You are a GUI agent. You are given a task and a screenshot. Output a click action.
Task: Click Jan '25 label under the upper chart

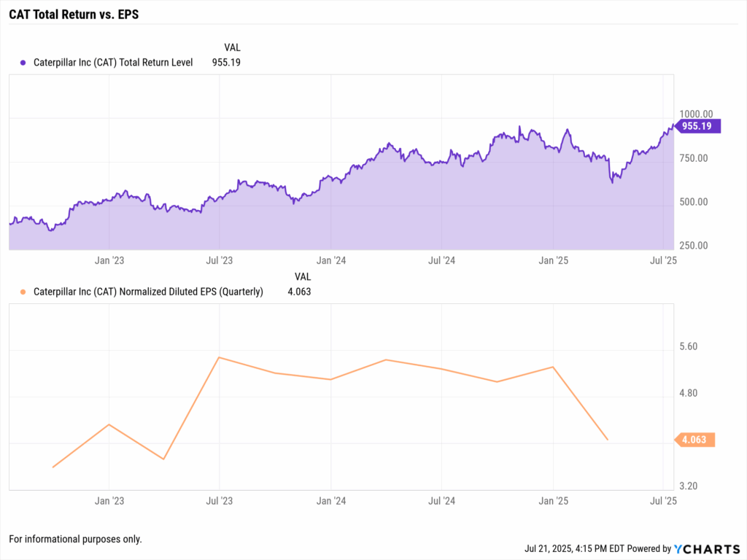[x=553, y=260]
